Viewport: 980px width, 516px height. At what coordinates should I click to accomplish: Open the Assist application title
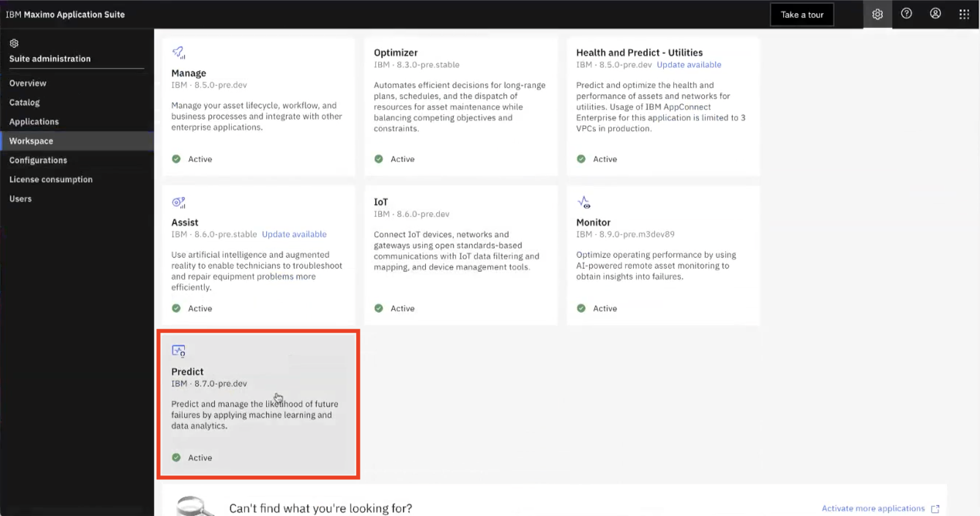pyautogui.click(x=185, y=222)
